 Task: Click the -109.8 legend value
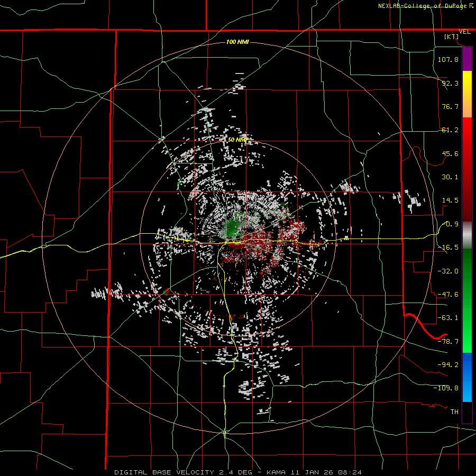446,388
